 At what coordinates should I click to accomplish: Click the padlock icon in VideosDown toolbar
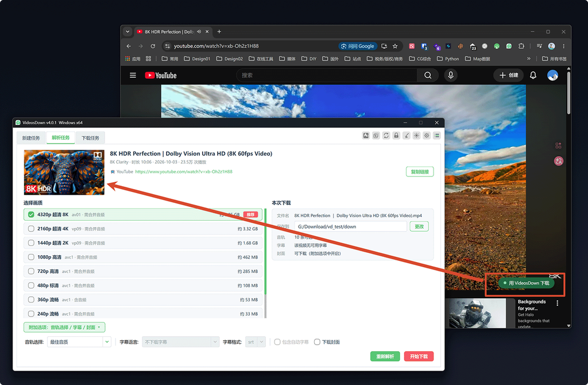coord(396,136)
